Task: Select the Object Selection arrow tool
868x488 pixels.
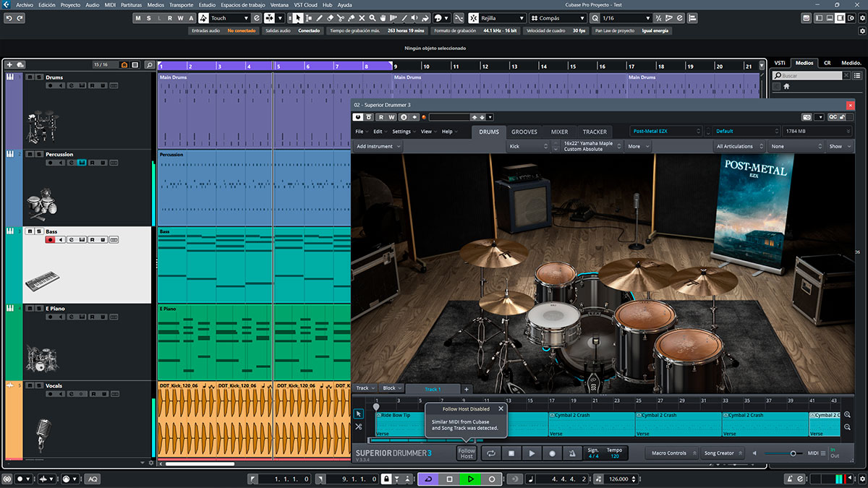Action: [298, 18]
